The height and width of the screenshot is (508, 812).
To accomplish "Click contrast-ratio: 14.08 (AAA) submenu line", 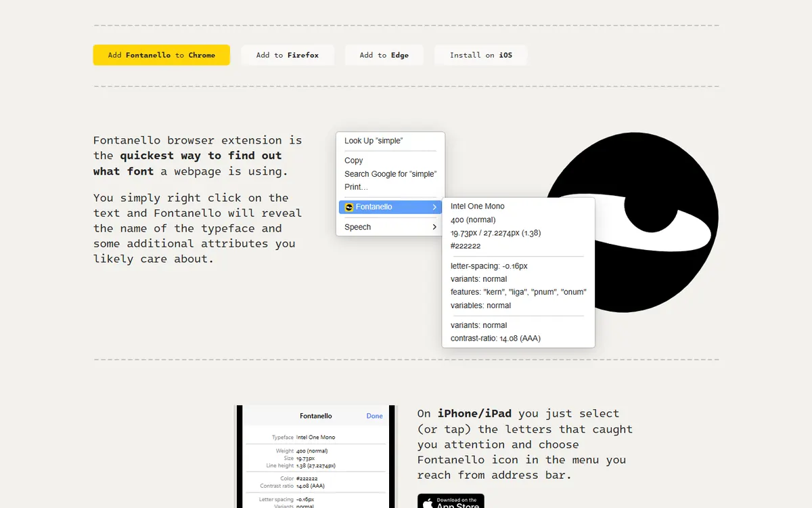I will (495, 338).
